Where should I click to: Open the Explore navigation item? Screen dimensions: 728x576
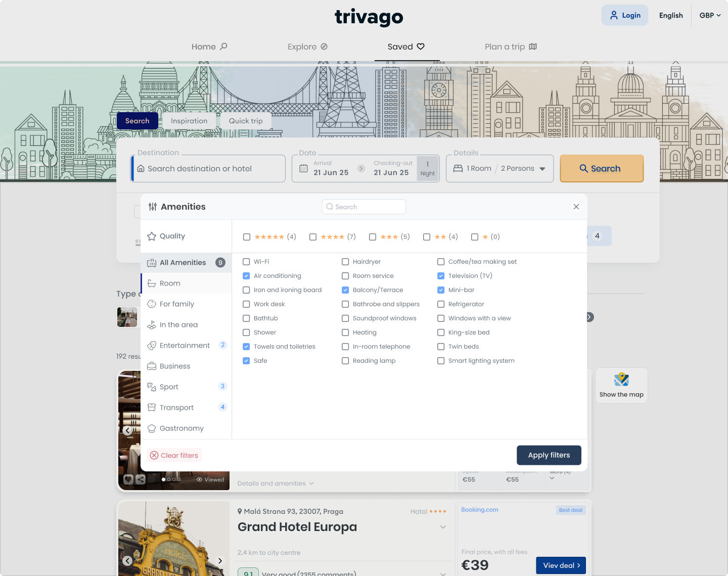[x=307, y=46]
